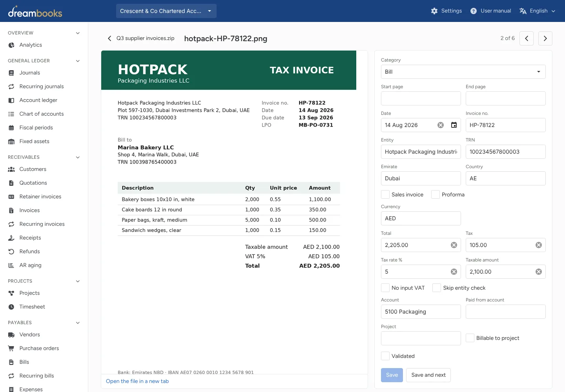This screenshot has width=565, height=392.
Task: Check the Billable to project box
Action: (x=470, y=338)
